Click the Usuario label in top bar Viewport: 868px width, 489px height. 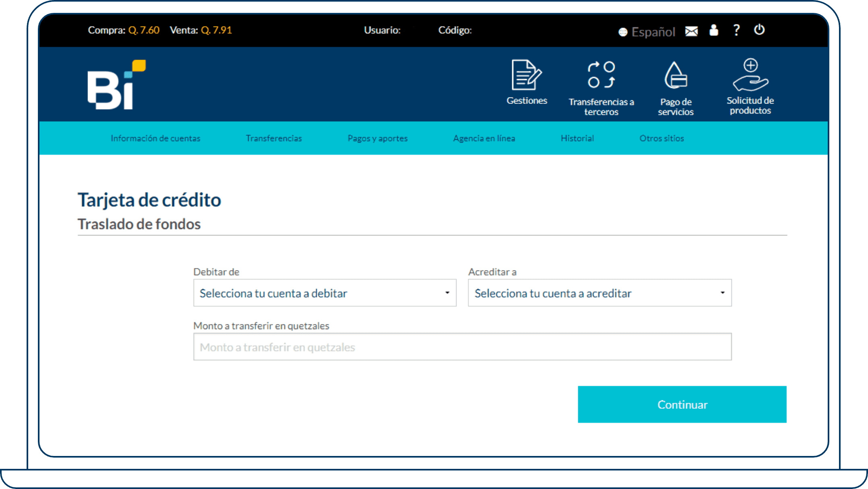pos(382,30)
